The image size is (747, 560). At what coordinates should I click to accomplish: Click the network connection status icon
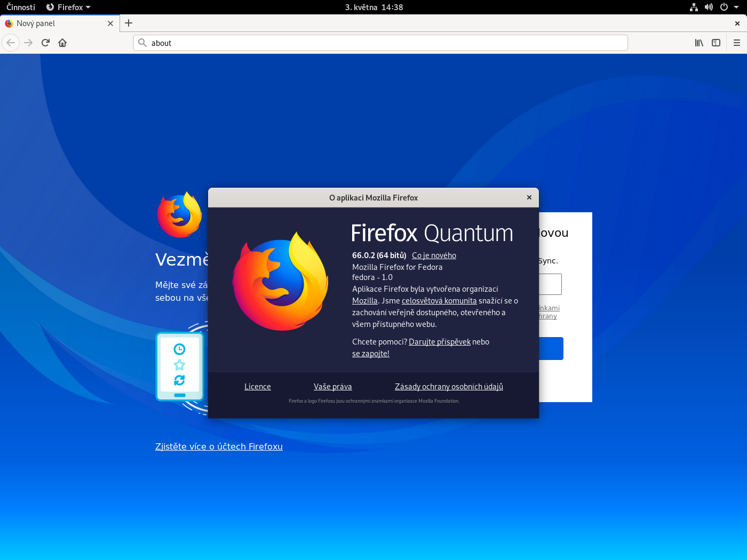694,7
